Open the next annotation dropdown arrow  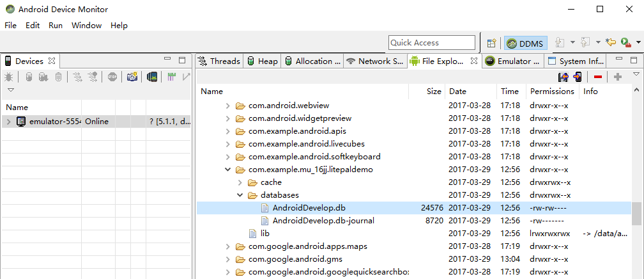[573, 42]
